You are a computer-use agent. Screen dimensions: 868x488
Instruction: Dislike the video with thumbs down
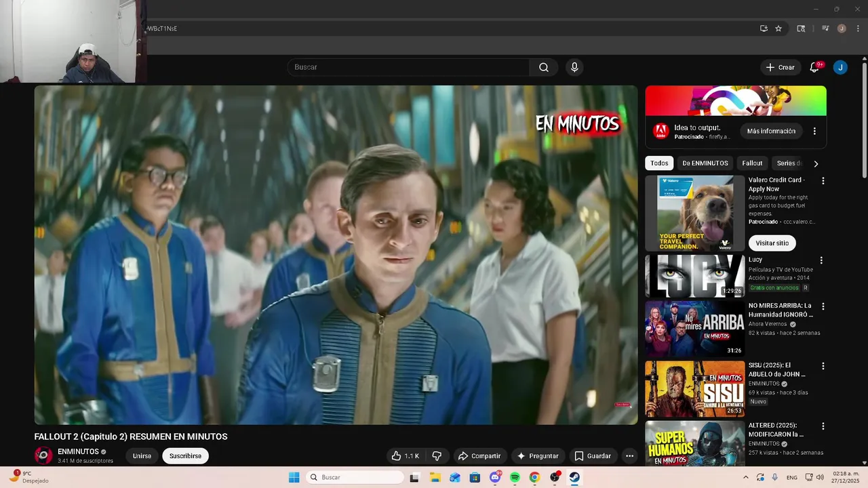pos(437,456)
